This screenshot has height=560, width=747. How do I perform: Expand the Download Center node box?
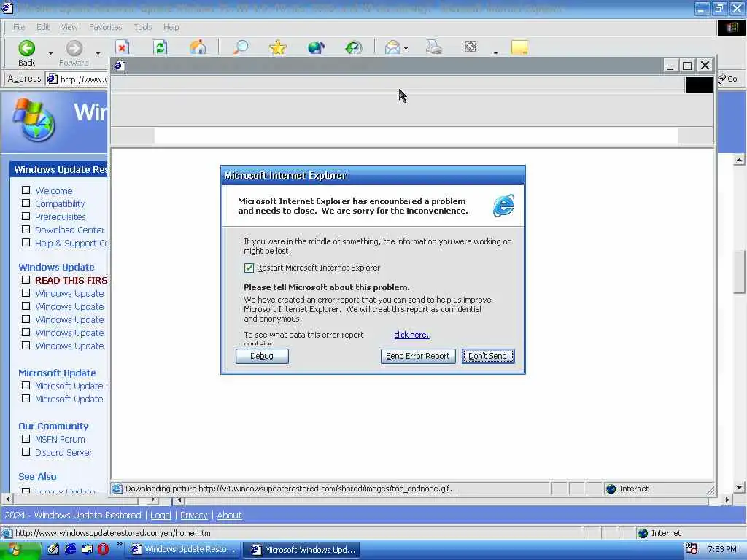click(x=26, y=230)
